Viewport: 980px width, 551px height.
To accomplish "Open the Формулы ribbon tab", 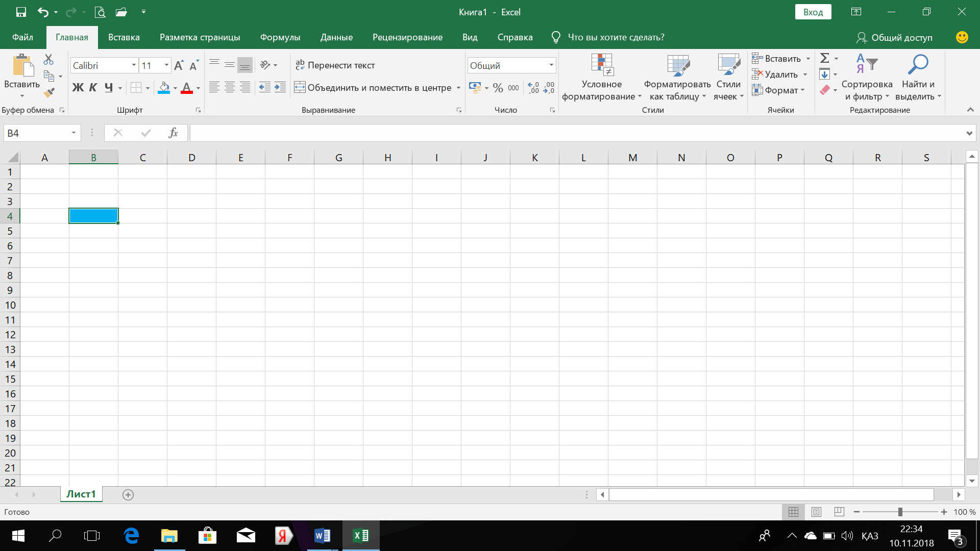I will click(280, 37).
